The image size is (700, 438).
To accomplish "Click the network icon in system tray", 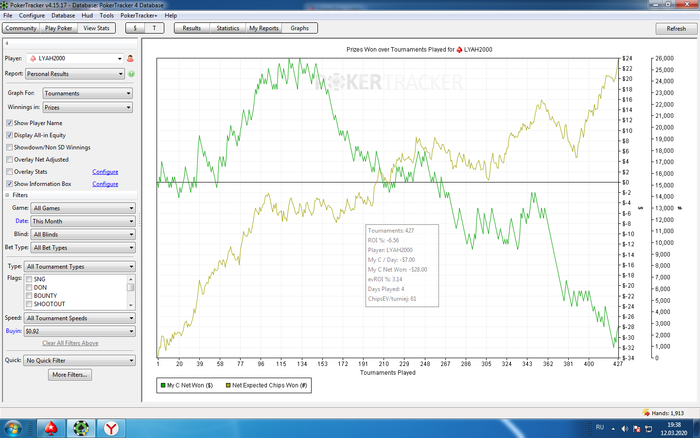I will [x=649, y=429].
